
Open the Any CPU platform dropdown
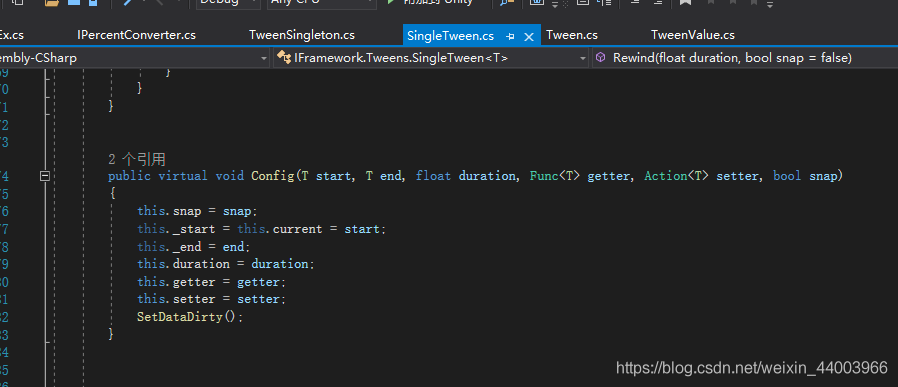(x=322, y=2)
